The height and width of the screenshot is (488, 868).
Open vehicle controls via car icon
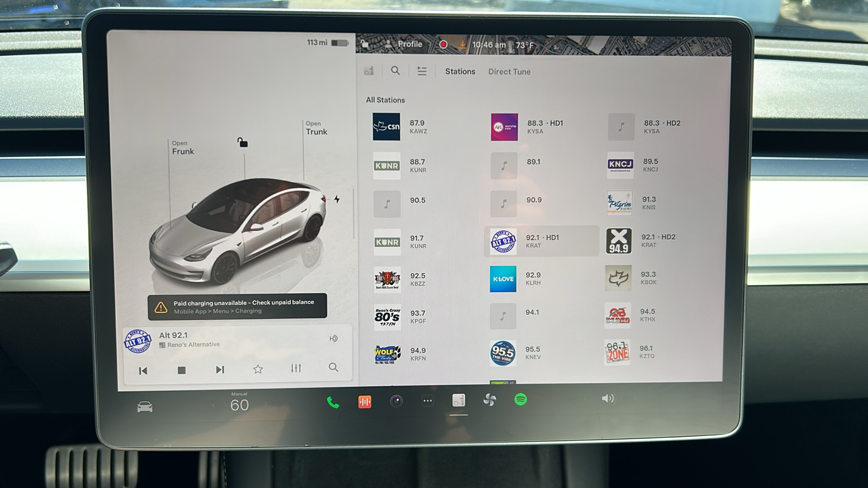point(145,407)
